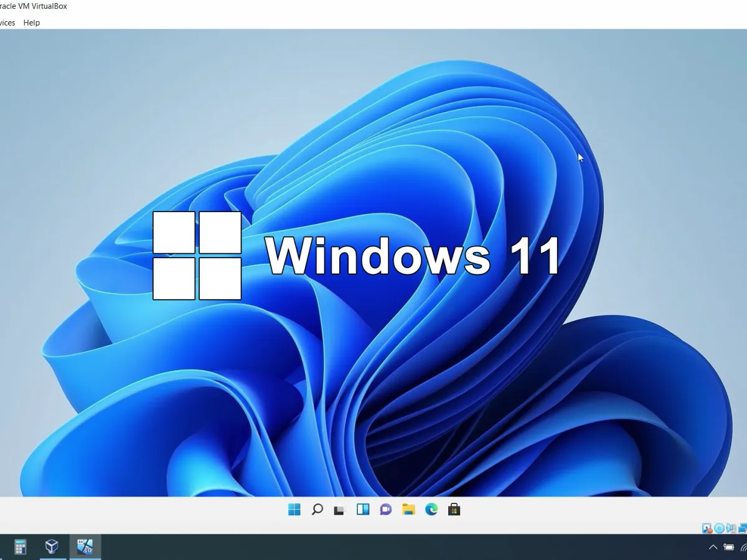Open the Help menu in VirtualBox
The height and width of the screenshot is (560, 747).
tap(31, 22)
